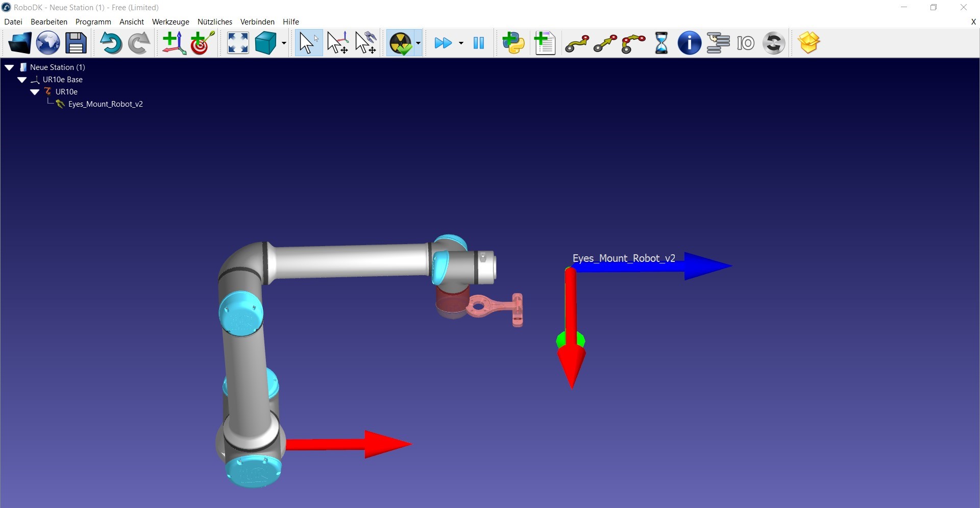This screenshot has height=508, width=980.
Task: Pause the simulation
Action: (479, 43)
